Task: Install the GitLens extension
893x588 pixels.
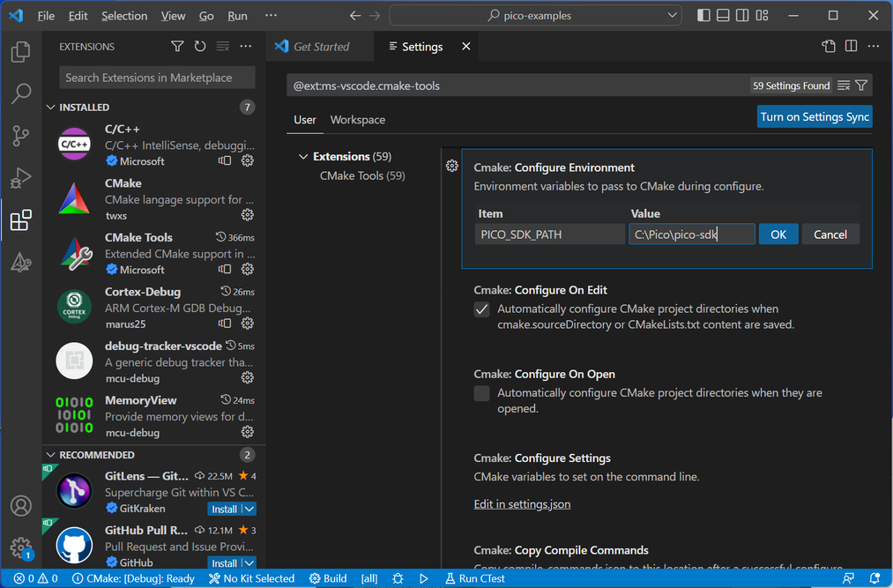Action: (x=225, y=509)
